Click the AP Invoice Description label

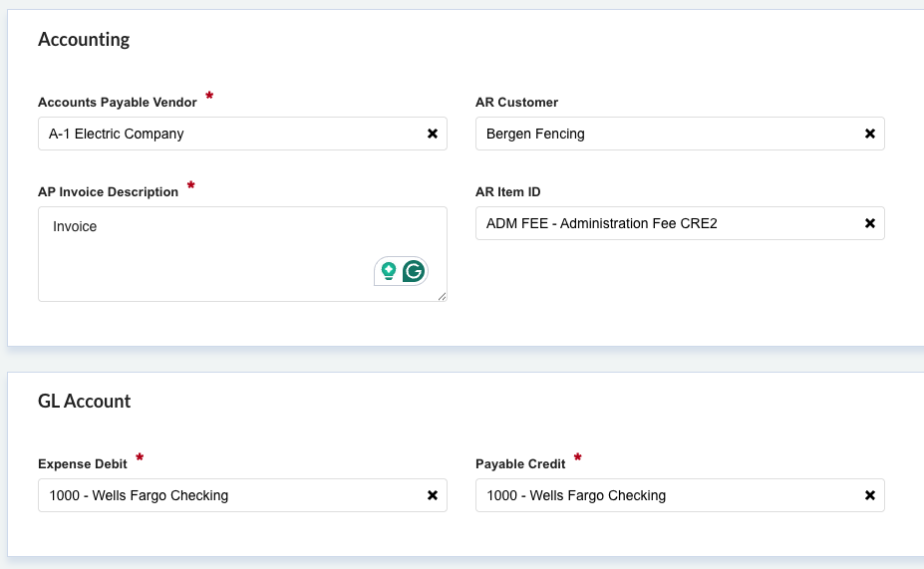108,192
